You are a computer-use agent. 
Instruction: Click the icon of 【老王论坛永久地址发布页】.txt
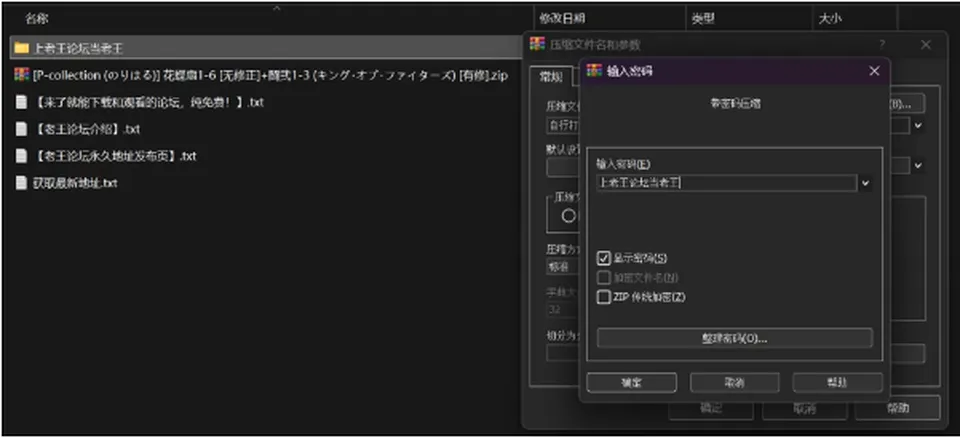[21, 156]
